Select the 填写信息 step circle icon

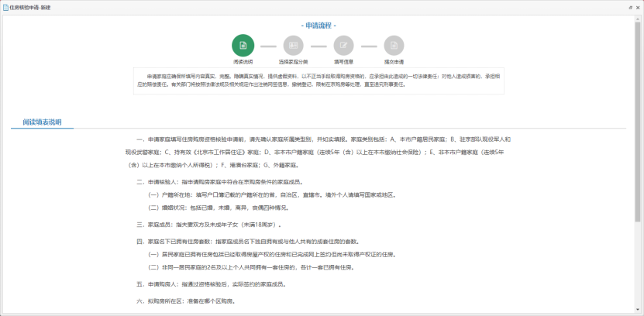coord(343,46)
